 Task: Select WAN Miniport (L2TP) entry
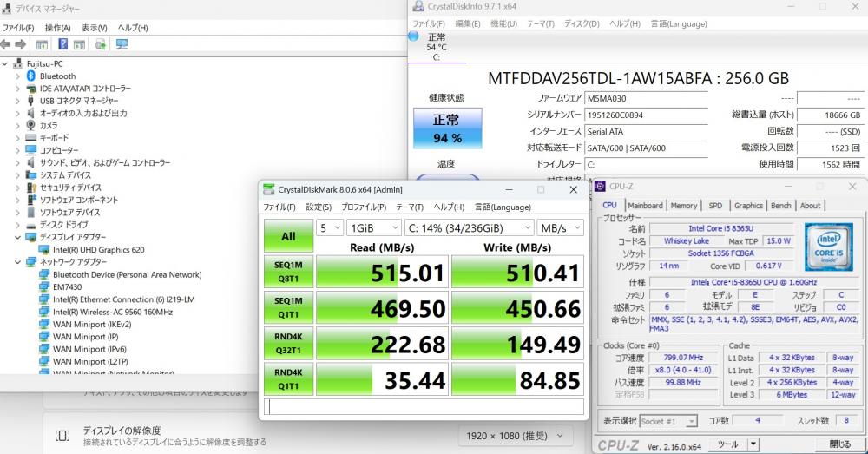click(90, 361)
